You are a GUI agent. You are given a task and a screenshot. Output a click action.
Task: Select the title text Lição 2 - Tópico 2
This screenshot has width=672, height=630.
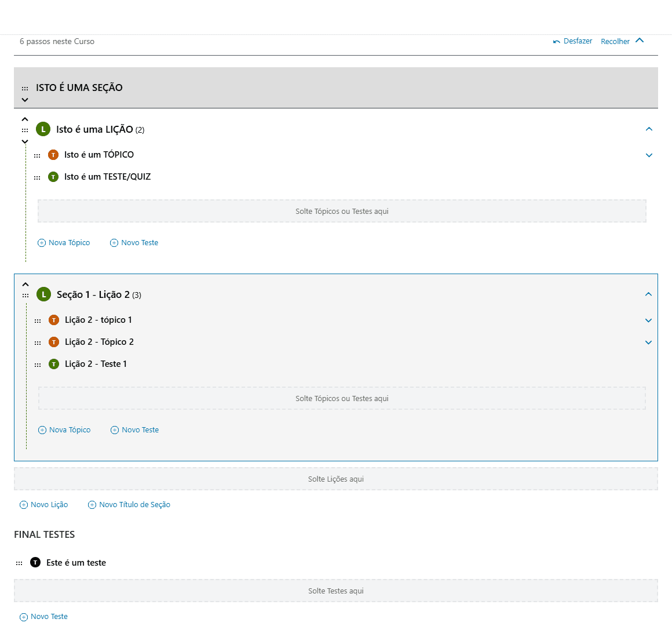point(100,342)
